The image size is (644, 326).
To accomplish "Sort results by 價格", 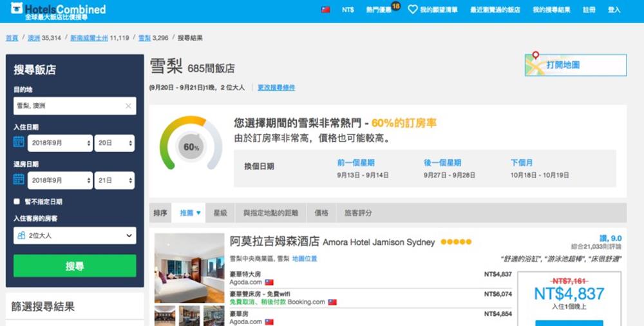I will (x=321, y=213).
